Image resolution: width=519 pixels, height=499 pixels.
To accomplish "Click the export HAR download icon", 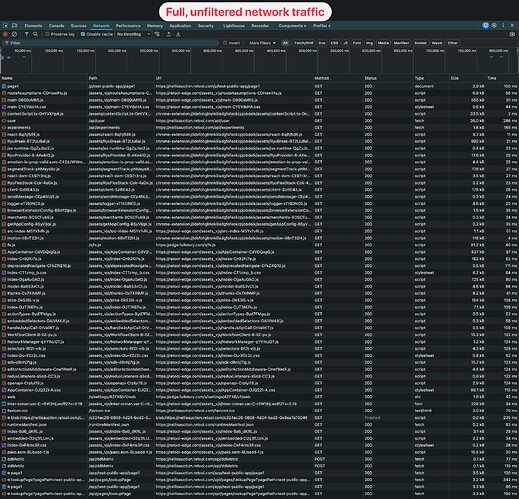I will tap(178, 34).
